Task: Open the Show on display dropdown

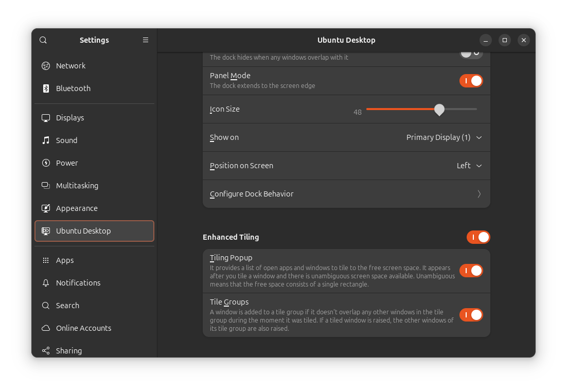Action: (x=444, y=137)
